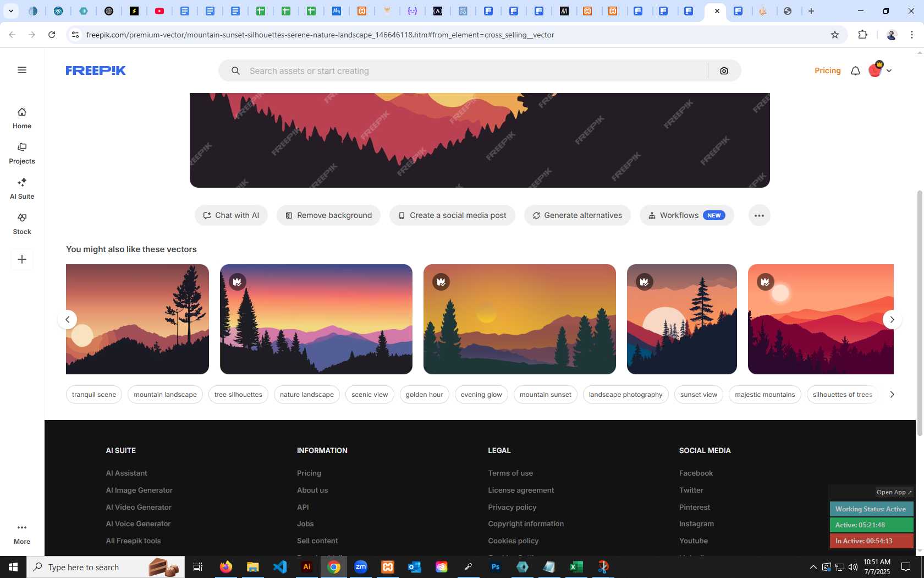Expand more tags with right chevron
Screen dimensions: 924x578
click(x=892, y=394)
